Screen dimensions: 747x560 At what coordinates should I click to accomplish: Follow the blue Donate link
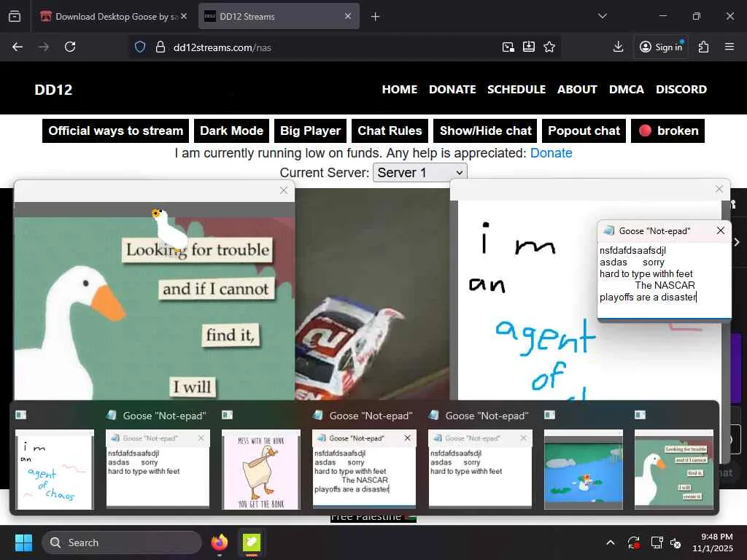[551, 153]
